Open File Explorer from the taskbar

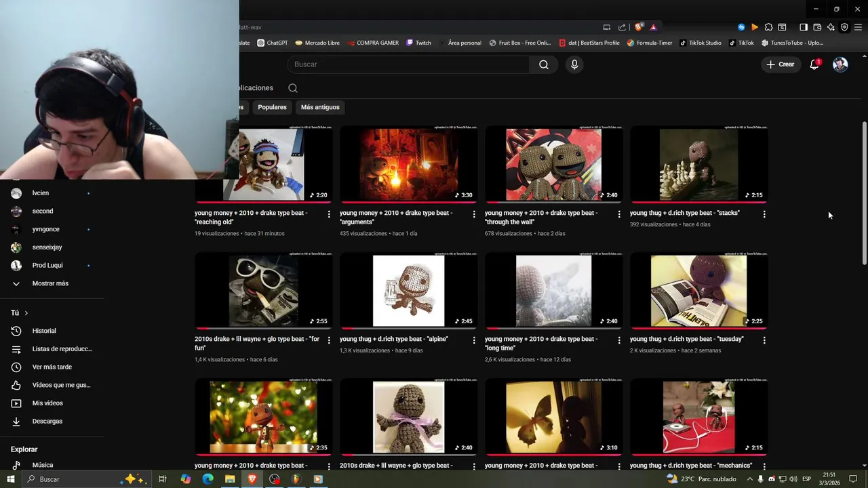(230, 479)
